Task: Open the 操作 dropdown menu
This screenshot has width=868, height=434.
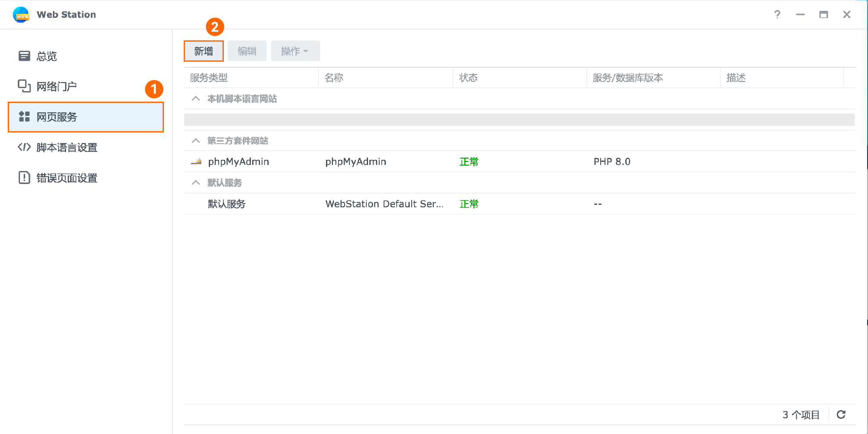Action: pyautogui.click(x=295, y=51)
